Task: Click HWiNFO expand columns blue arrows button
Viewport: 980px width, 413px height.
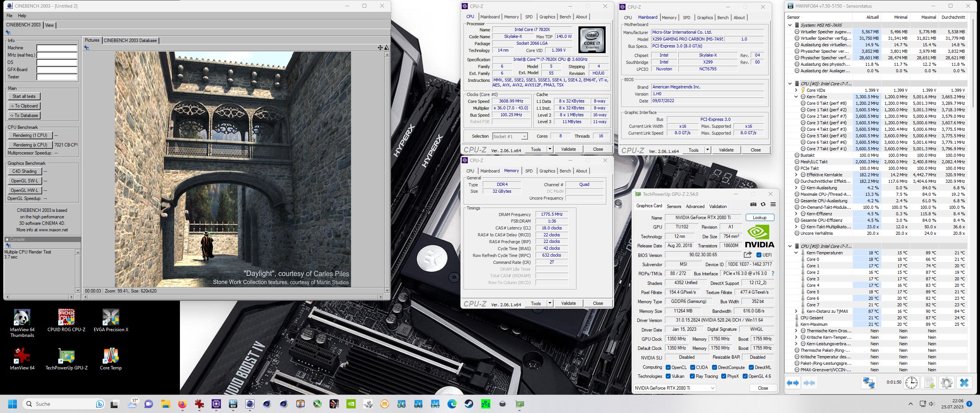Action: (x=793, y=383)
